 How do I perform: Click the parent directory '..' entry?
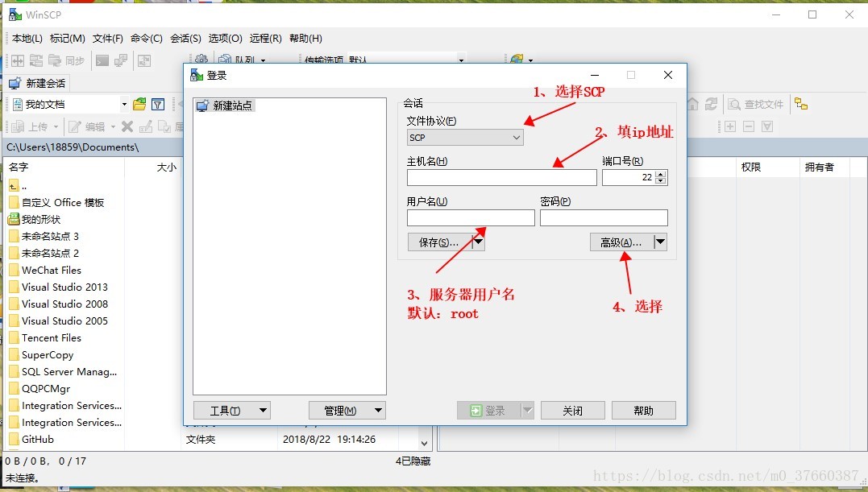click(18, 186)
